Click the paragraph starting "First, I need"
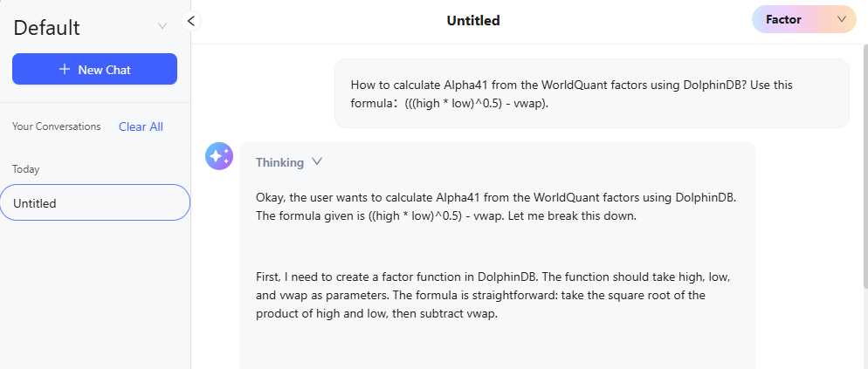The width and height of the screenshot is (868, 369). coord(493,295)
